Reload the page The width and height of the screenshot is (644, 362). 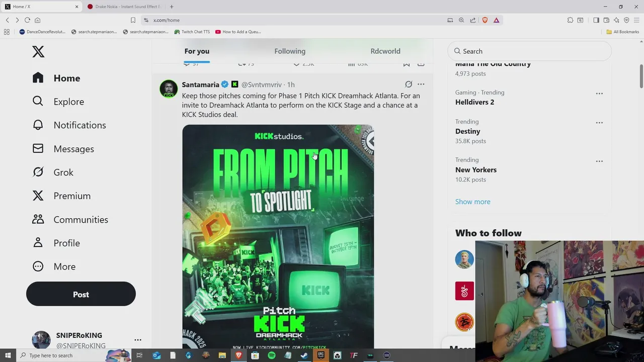click(x=27, y=20)
